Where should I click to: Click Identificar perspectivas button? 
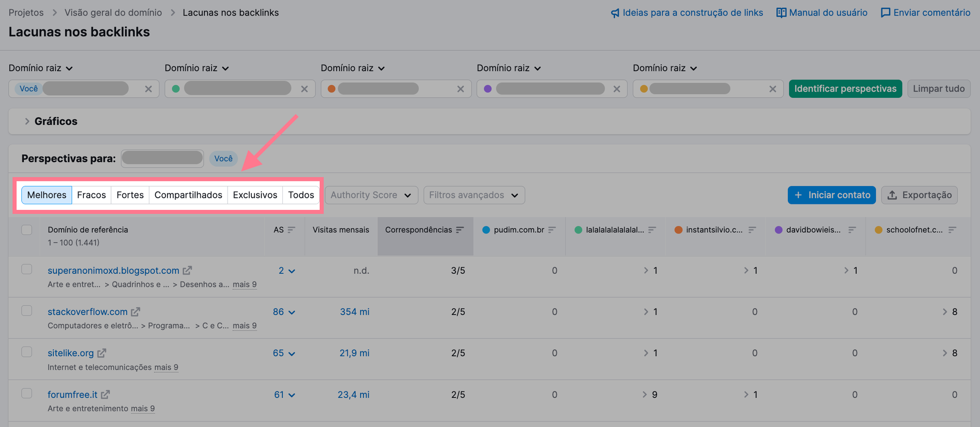pos(845,89)
